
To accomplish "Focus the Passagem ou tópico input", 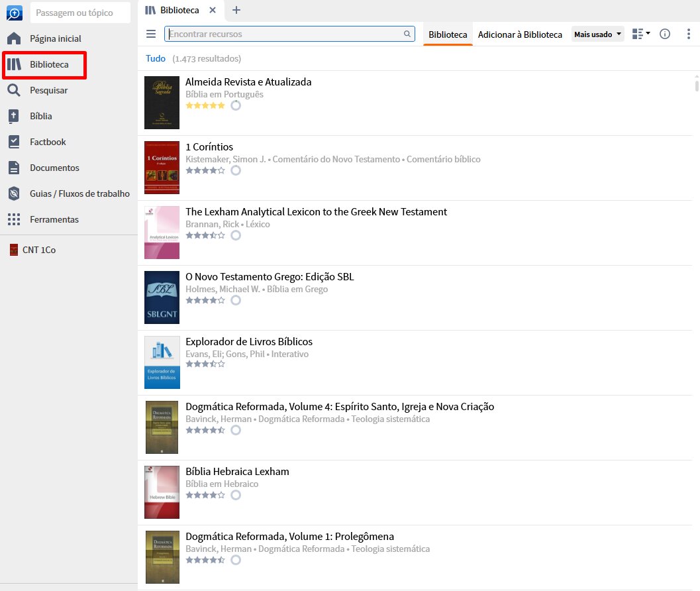I will click(80, 13).
